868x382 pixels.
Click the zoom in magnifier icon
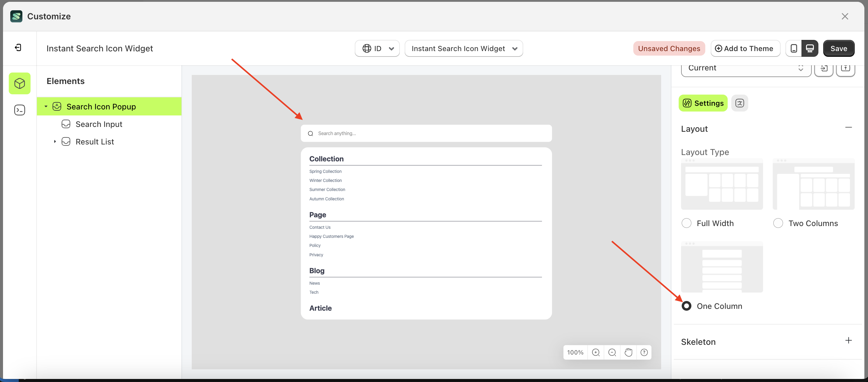596,352
